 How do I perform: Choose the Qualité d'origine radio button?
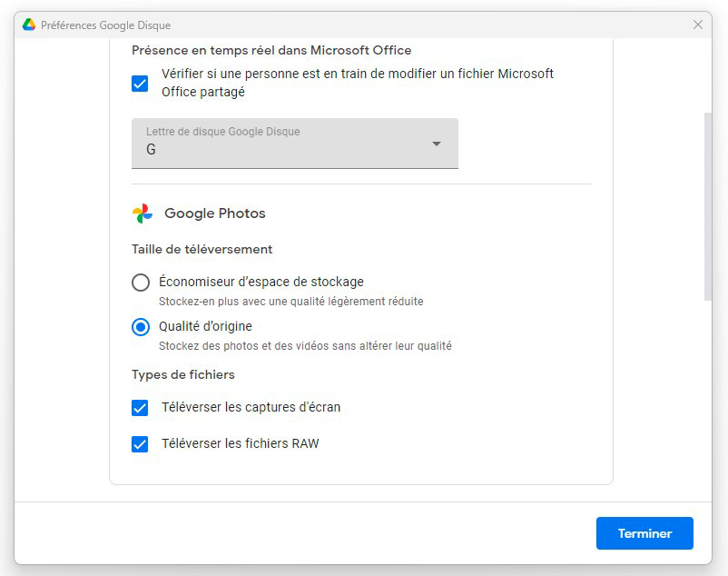[141, 327]
